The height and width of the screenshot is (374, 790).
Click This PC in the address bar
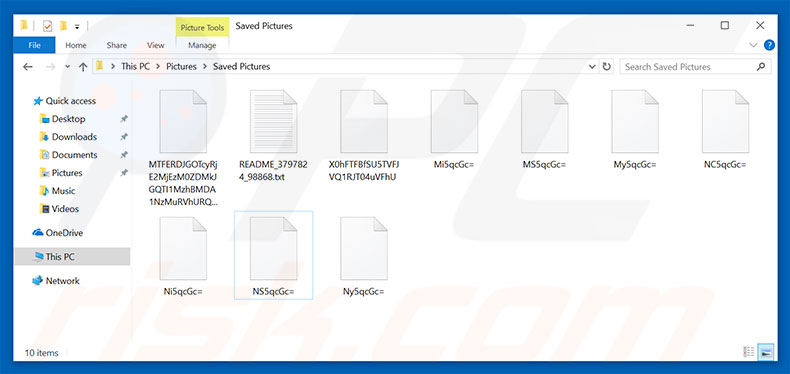[x=136, y=67]
